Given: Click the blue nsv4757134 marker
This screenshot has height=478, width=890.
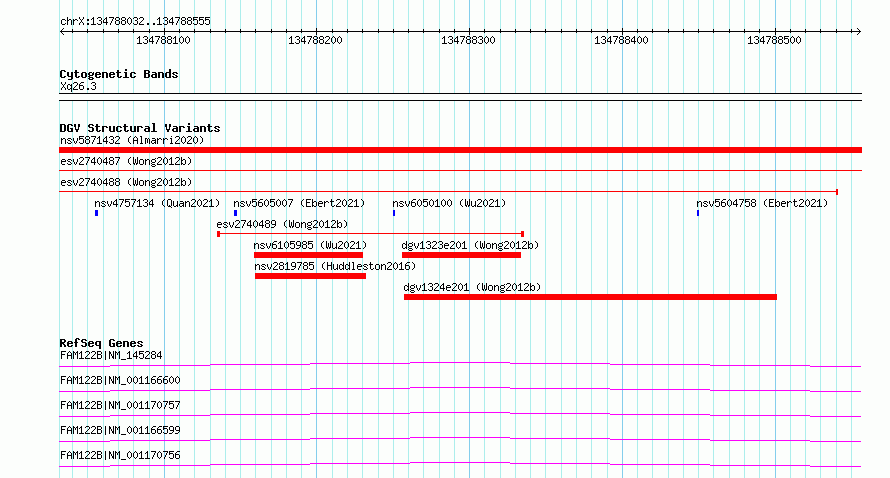Looking at the screenshot, I should coord(96,213).
